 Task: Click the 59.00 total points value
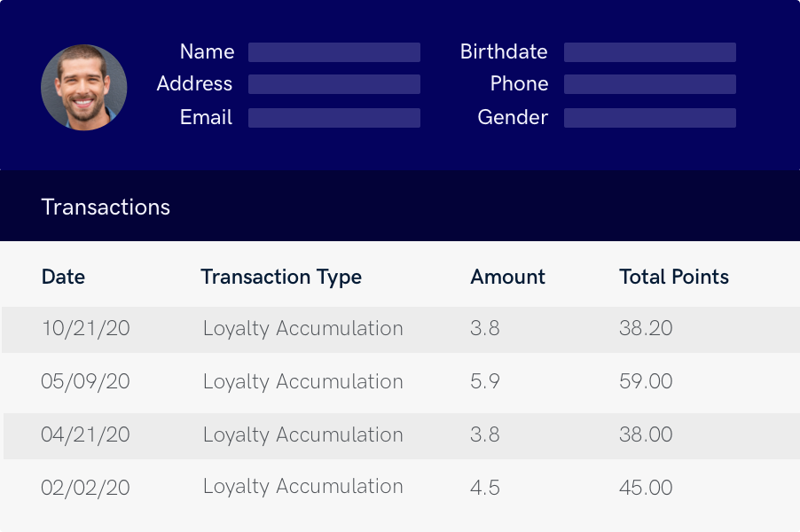coord(646,381)
